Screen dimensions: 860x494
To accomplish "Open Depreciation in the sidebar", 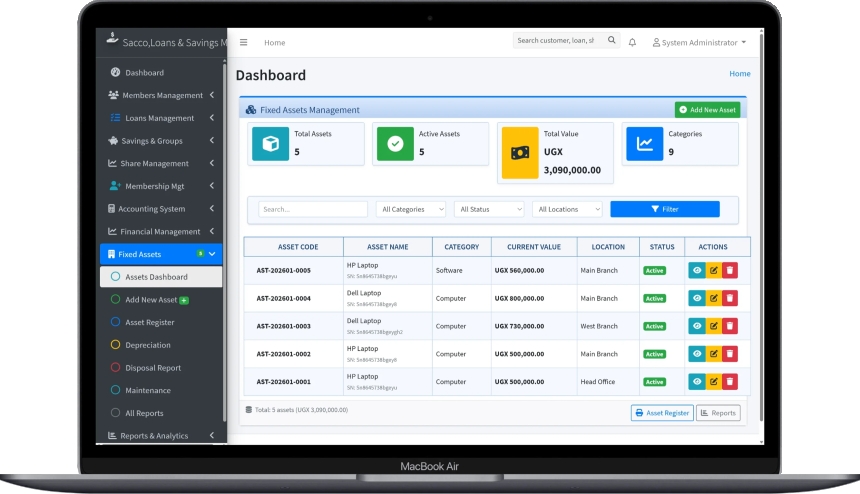I will click(x=148, y=345).
